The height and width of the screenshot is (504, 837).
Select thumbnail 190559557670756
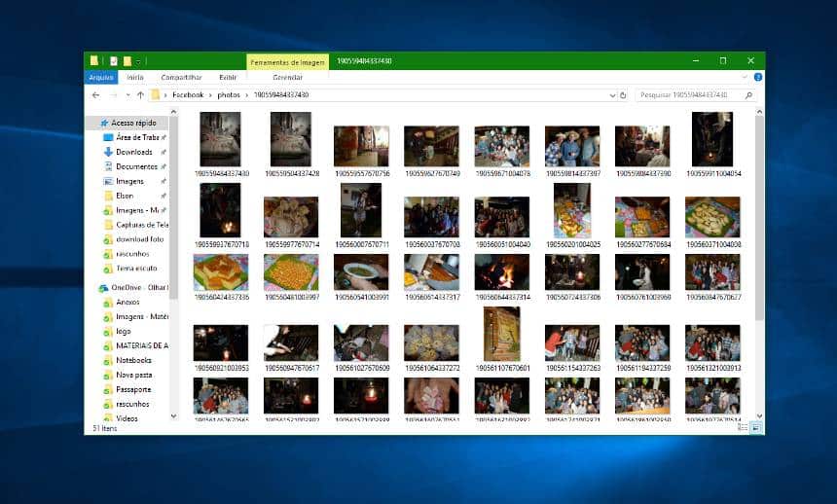coord(361,146)
